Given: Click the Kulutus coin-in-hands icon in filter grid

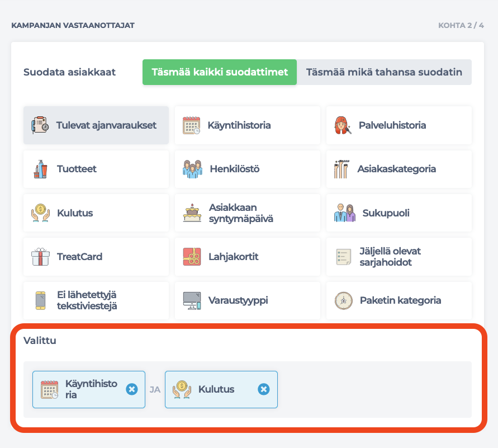Looking at the screenshot, I should click(x=40, y=213).
